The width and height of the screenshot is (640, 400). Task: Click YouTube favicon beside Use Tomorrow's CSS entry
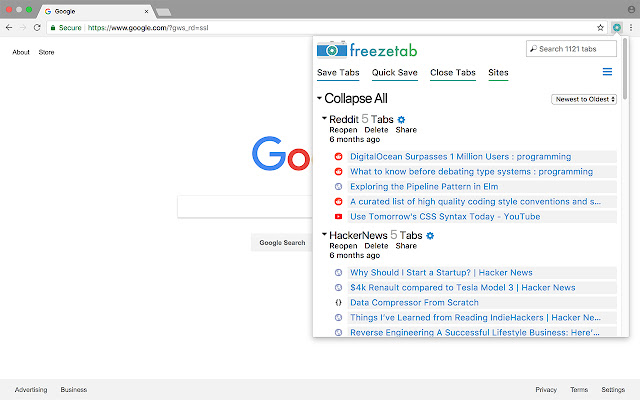pyautogui.click(x=338, y=217)
